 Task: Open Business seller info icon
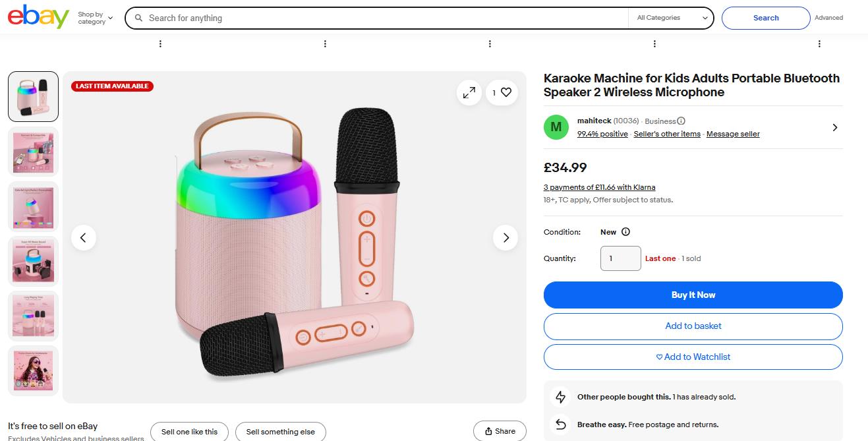pyautogui.click(x=681, y=121)
